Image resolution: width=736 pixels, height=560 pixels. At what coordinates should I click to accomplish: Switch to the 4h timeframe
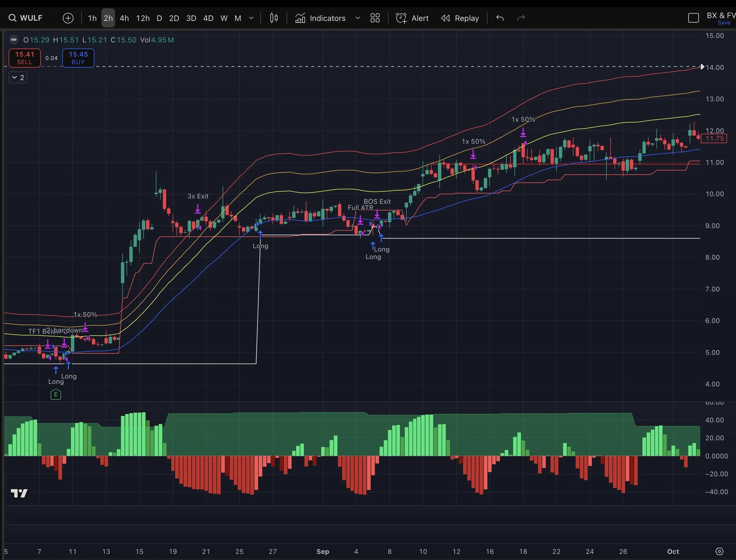124,18
